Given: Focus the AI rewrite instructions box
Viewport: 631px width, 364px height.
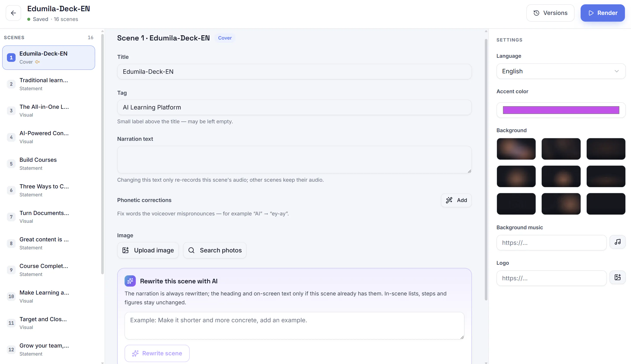Looking at the screenshot, I should click(x=294, y=326).
